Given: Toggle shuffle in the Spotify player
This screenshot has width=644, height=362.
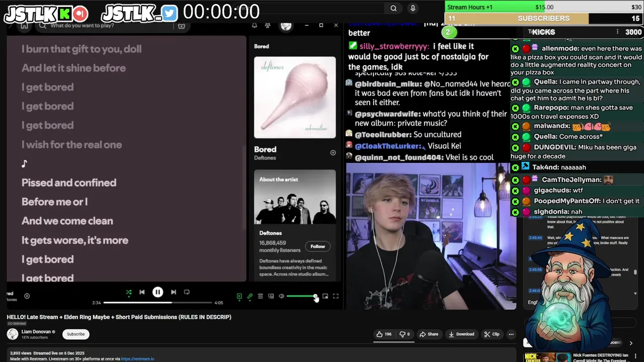Looking at the screenshot, I should click(129, 292).
